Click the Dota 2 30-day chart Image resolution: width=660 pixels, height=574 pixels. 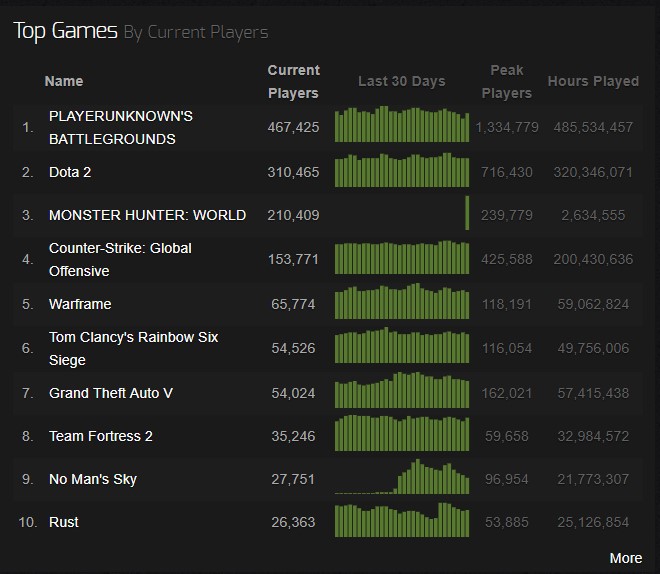[402, 170]
